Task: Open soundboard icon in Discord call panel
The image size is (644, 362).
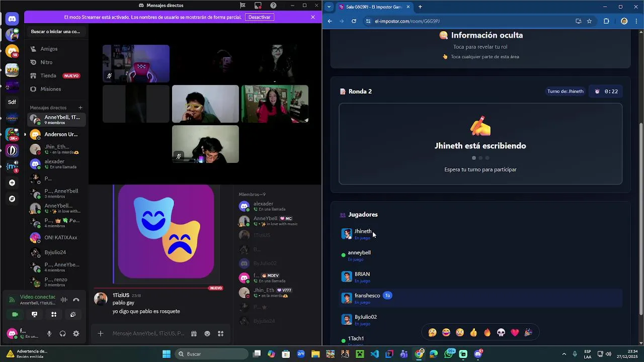Action: click(x=73, y=314)
